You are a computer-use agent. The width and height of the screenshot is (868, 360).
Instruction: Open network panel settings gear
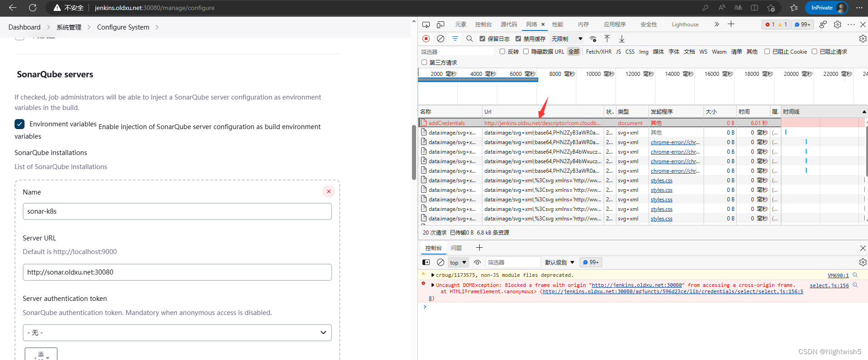(x=863, y=39)
